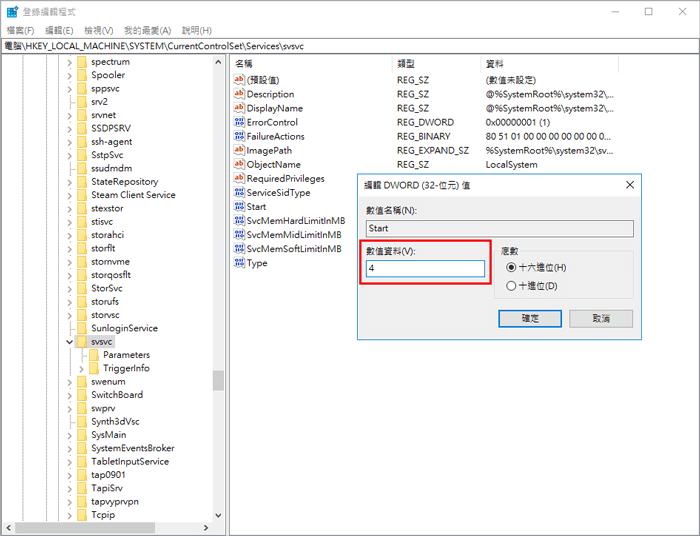This screenshot has height=536, width=700.
Task: Click the FailureActions binary icon
Action: click(239, 136)
